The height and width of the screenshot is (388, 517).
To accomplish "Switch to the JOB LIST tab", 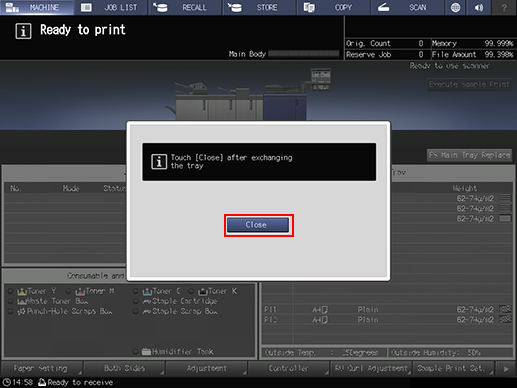I will coord(111,7).
